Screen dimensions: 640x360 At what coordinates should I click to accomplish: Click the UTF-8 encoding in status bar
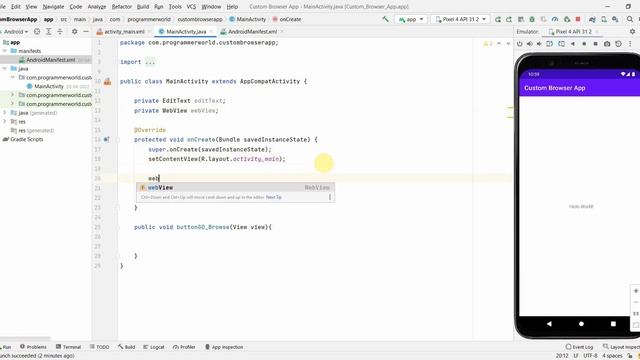(590, 356)
